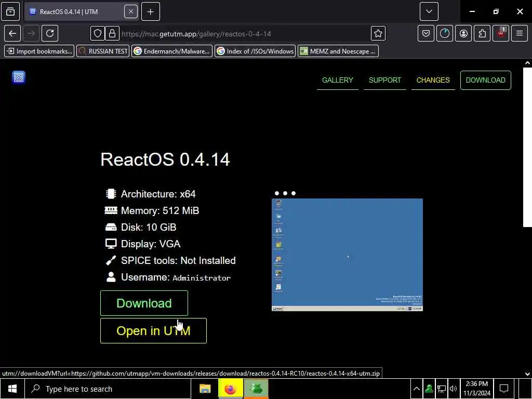
Task: Click the scrollbar up arrow
Action: [x=527, y=63]
